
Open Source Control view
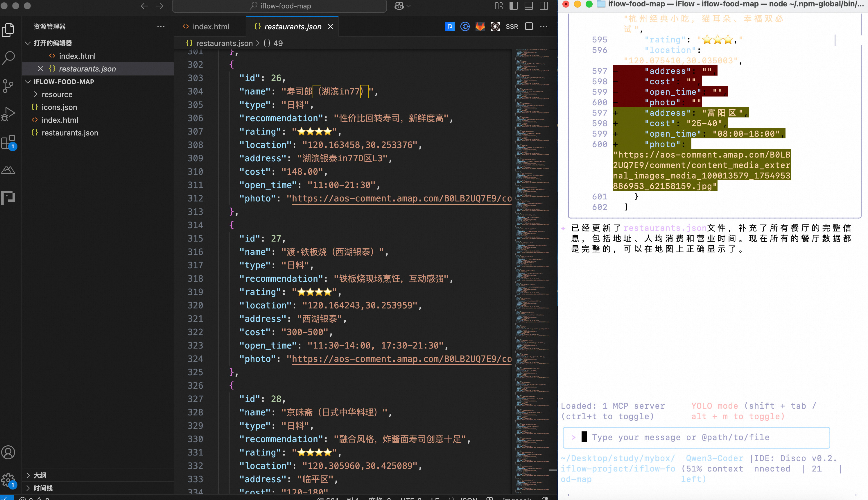(8, 86)
